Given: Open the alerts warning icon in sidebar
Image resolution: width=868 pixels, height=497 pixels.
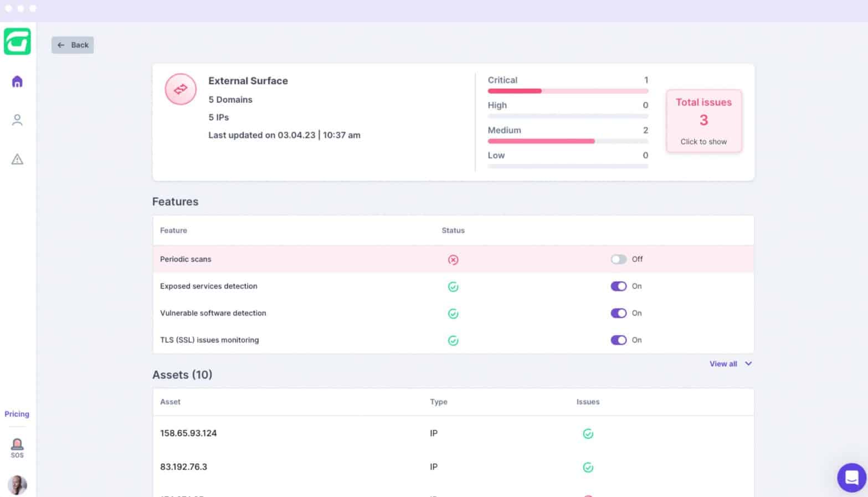Looking at the screenshot, I should tap(17, 160).
